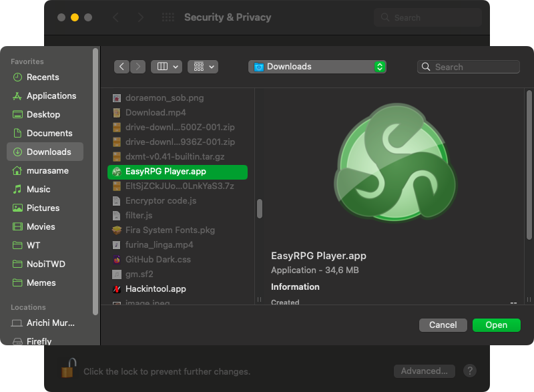Viewport: 534px width, 392px height.
Task: Open the column view mode dropdown
Action: [166, 67]
